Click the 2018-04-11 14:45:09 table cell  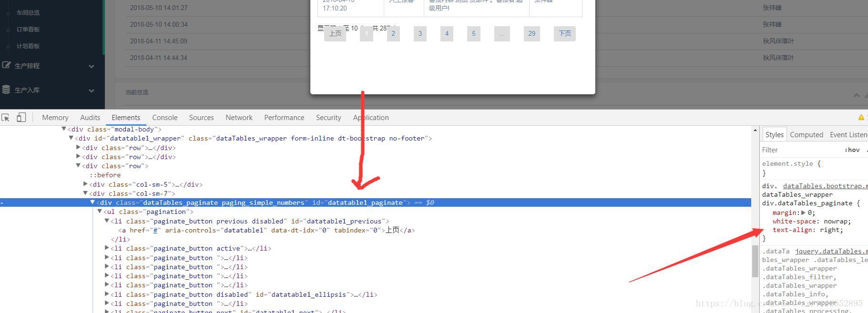click(159, 41)
